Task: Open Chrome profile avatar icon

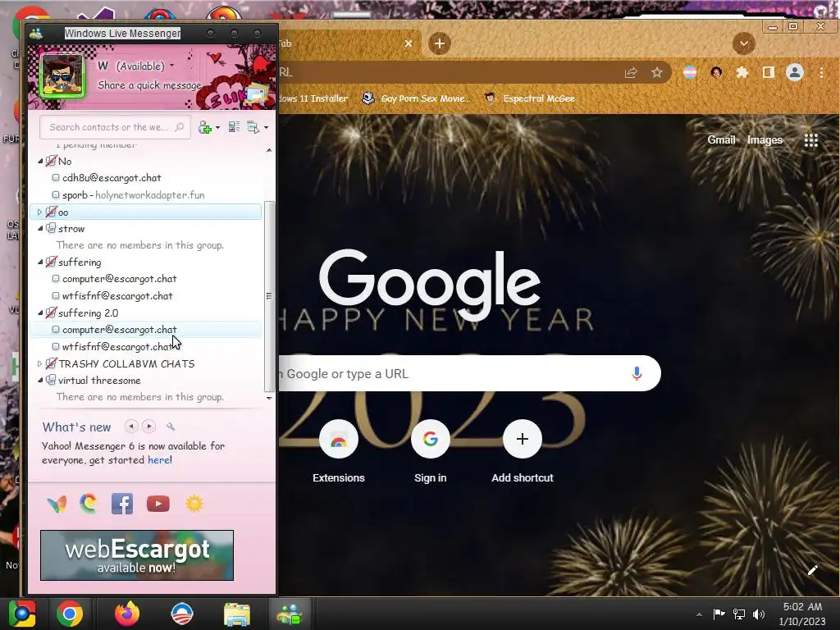Action: 795,72
